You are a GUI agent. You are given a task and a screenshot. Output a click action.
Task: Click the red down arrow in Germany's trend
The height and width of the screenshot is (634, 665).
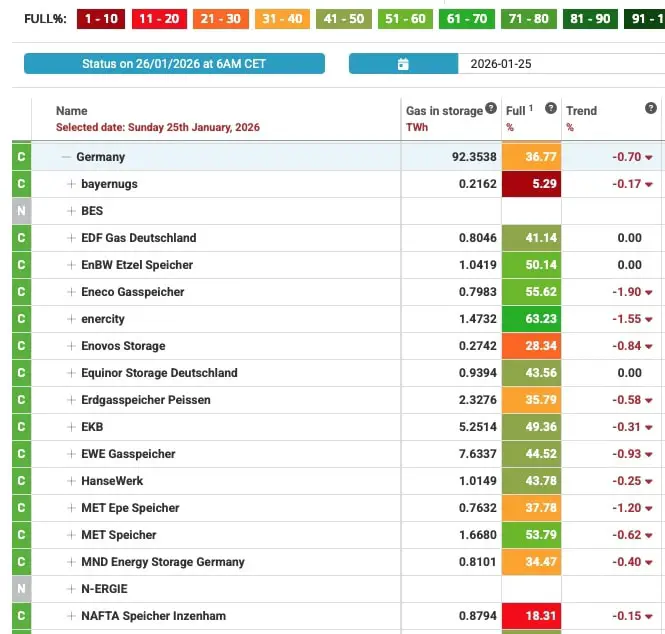649,158
